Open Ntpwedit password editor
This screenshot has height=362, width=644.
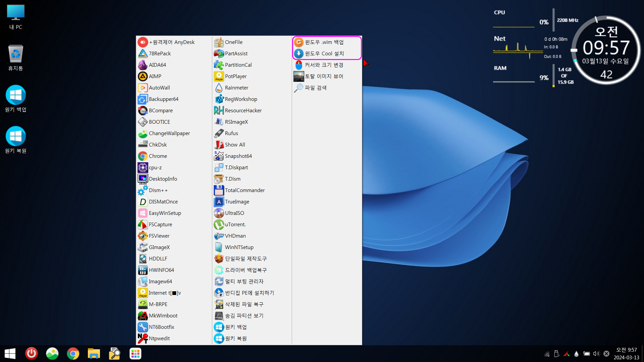click(x=174, y=338)
